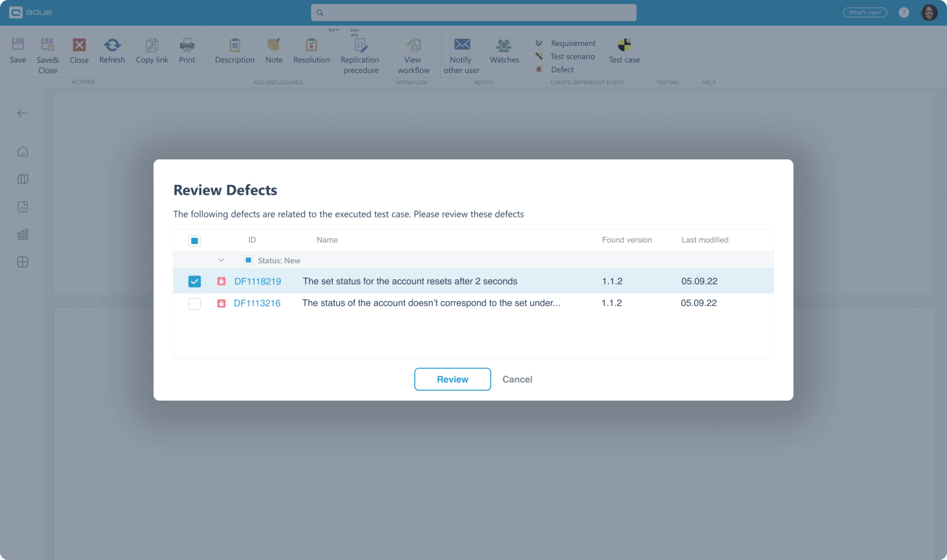Save the current item
Image resolution: width=947 pixels, height=560 pixels.
tap(18, 52)
